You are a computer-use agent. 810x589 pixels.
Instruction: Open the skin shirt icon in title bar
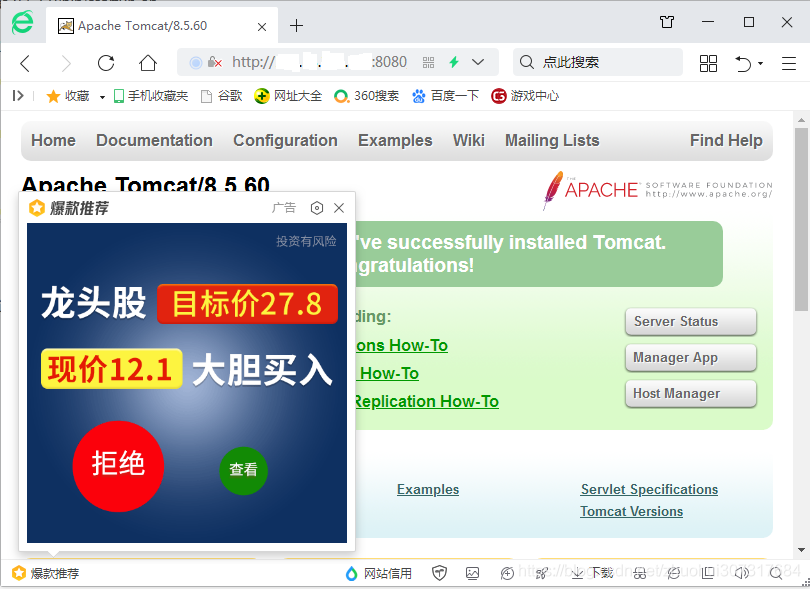(x=667, y=22)
